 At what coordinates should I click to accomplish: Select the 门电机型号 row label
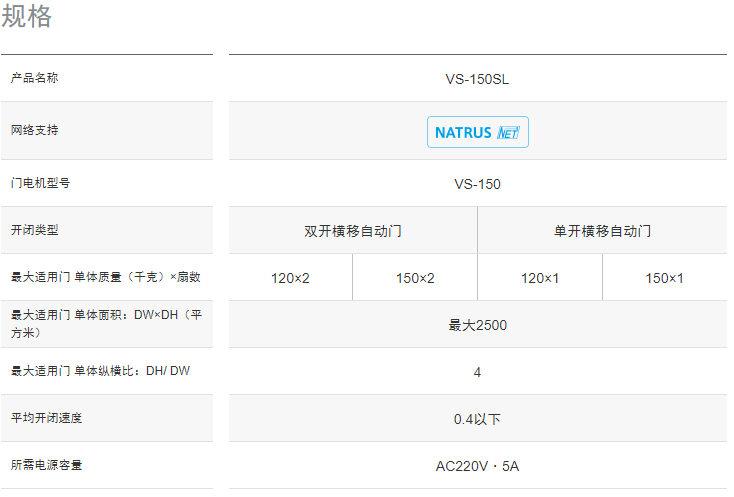point(41,183)
